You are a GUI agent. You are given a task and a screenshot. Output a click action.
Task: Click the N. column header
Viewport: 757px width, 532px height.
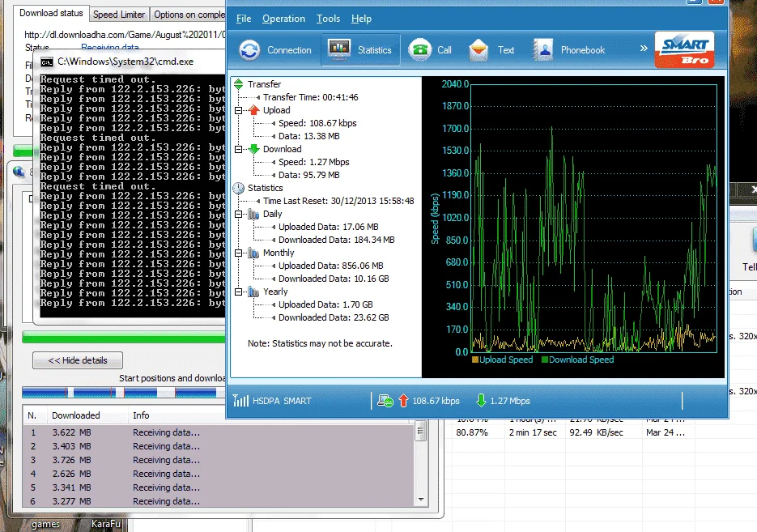[x=34, y=415]
